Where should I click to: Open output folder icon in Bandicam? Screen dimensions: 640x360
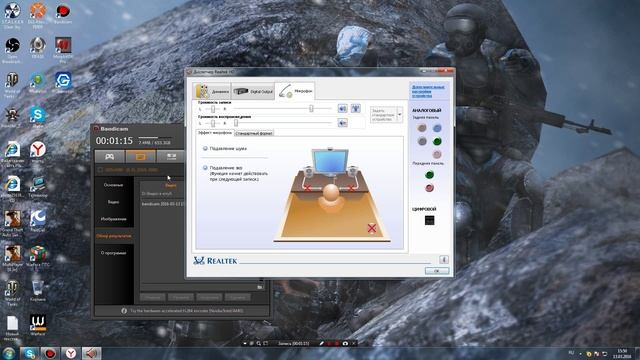pyautogui.click(x=260, y=287)
